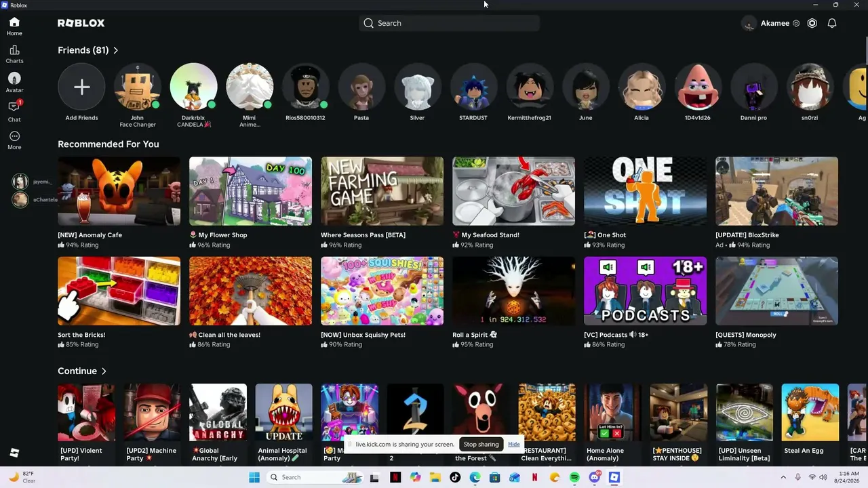Open friend Mimi's avatar
Screen dimensions: 868x488
(250, 87)
